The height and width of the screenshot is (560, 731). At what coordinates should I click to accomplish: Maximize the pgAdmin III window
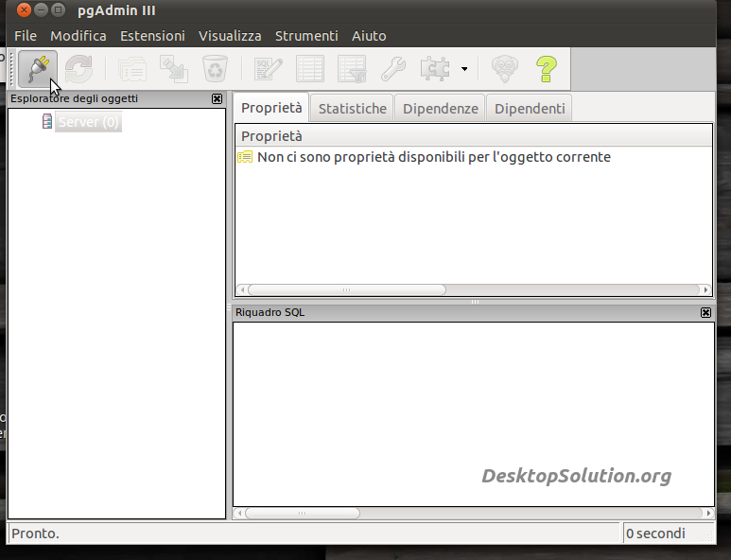click(x=59, y=9)
